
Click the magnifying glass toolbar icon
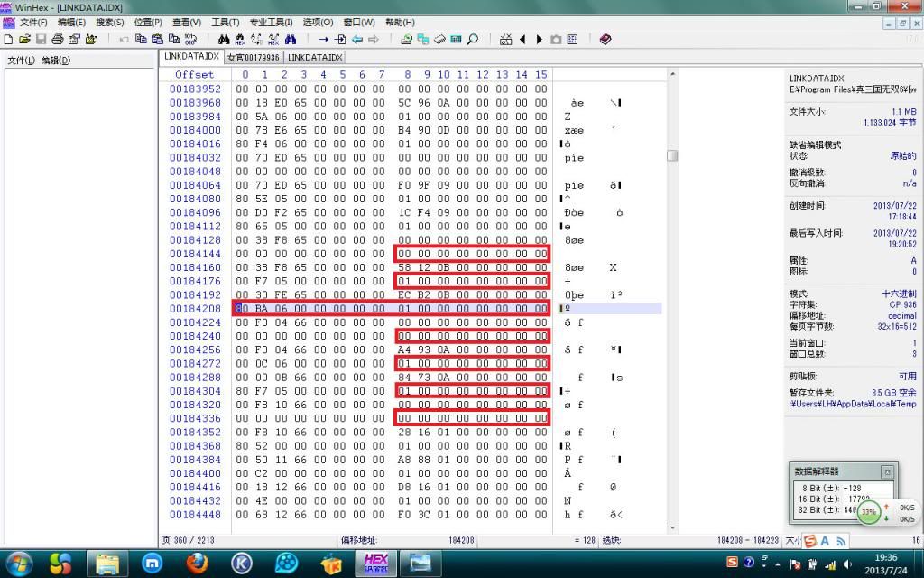coord(472,40)
